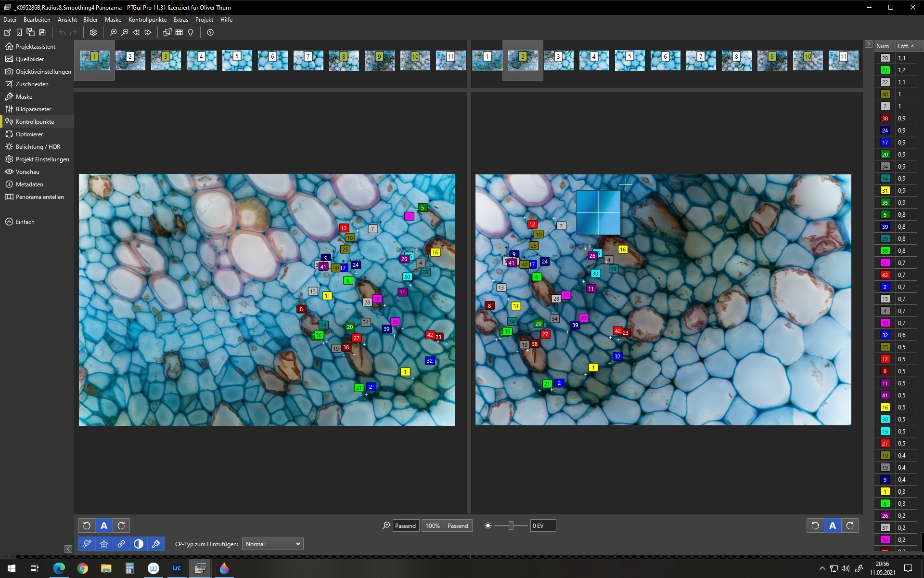
Task: Click the save project toolbar icon
Action: (x=42, y=32)
